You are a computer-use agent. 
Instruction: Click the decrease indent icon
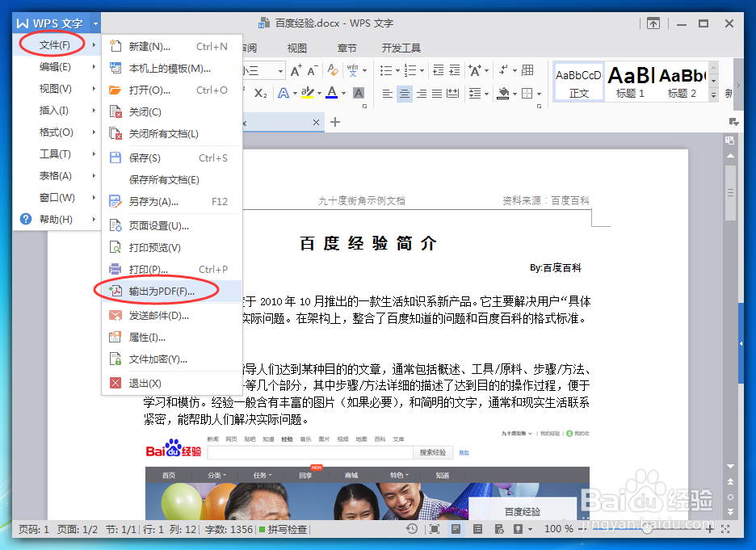[x=439, y=70]
